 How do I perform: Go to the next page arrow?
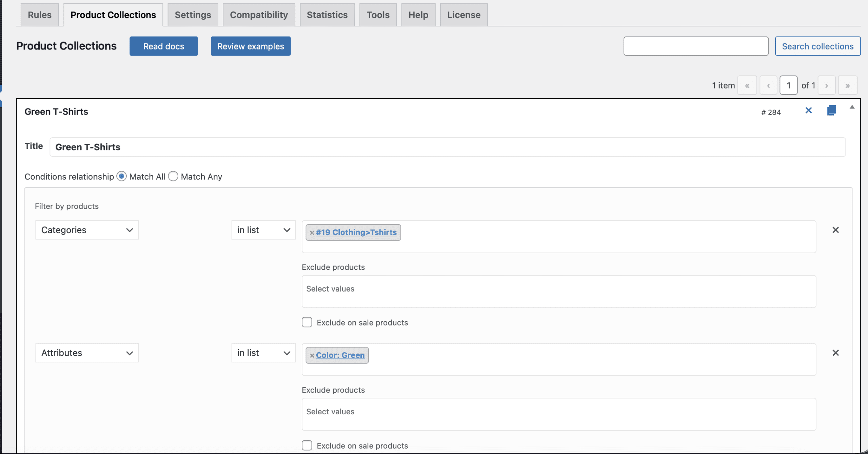click(826, 85)
